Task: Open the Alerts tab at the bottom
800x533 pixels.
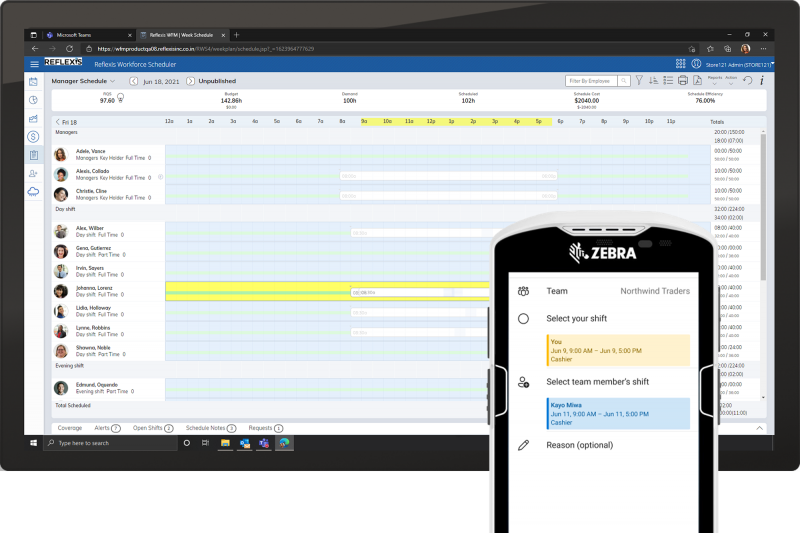Action: [107, 428]
